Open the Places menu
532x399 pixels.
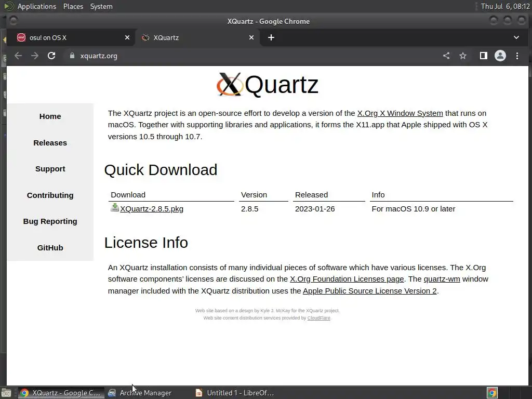click(x=73, y=6)
